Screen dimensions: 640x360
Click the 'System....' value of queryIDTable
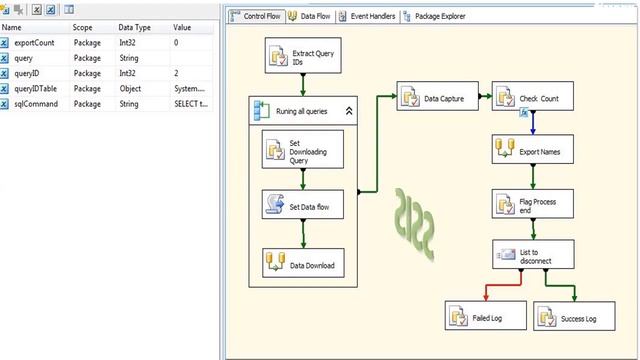tap(189, 89)
